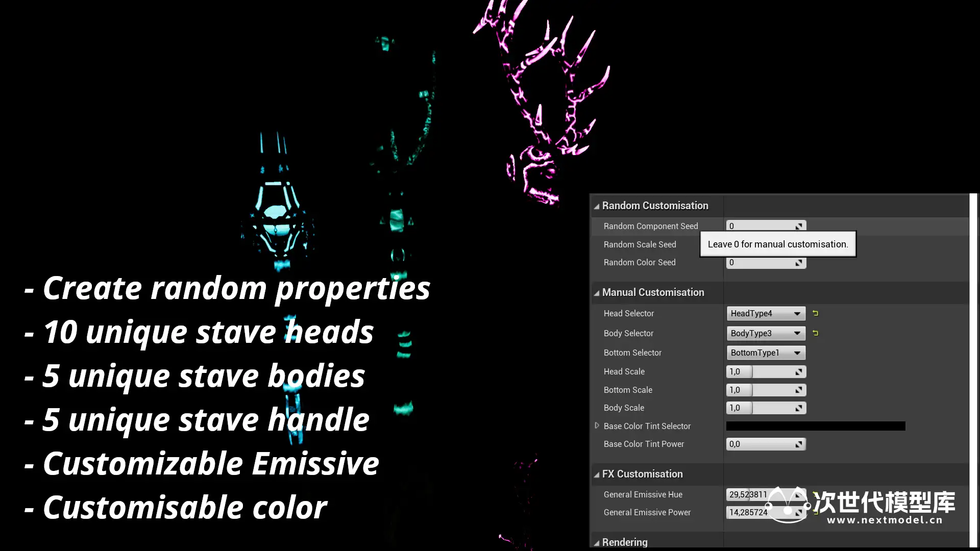Click Body Scale spinner arrow icon
The image size is (980, 551).
799,408
